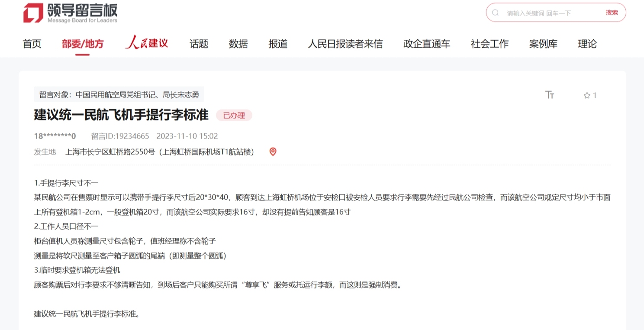Focus the keyword search input field

click(550, 13)
